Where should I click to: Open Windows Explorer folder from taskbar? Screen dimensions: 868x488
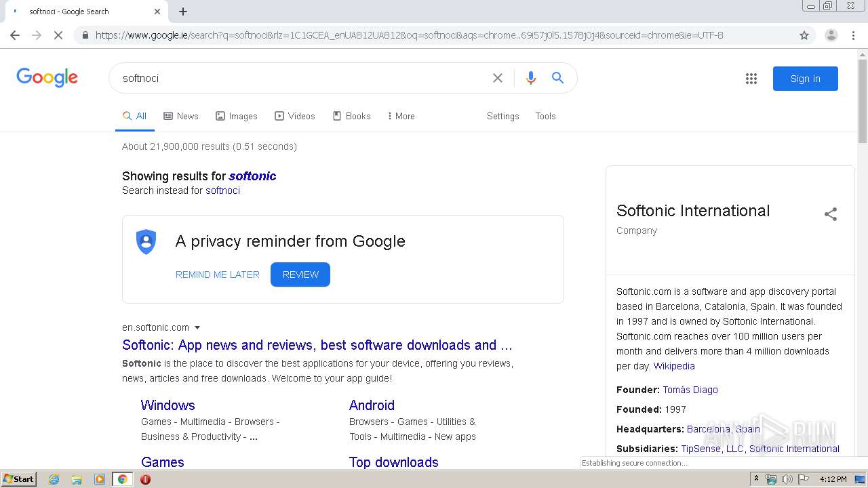click(x=77, y=479)
